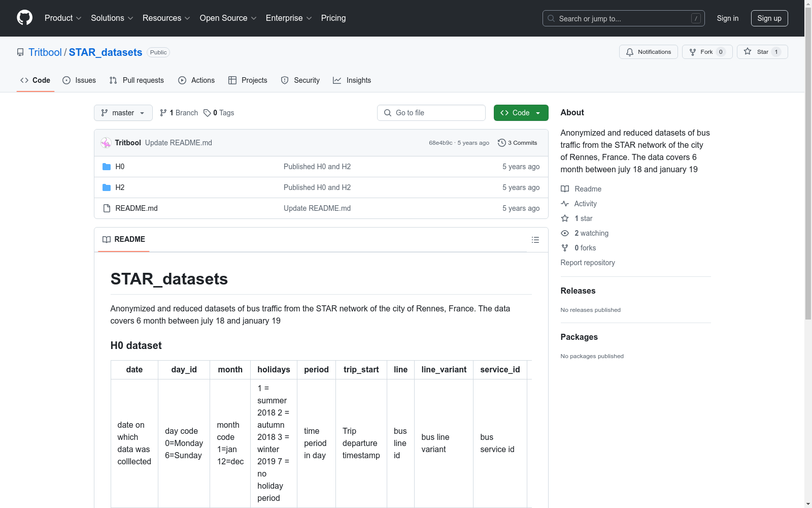Click the Notifications bell button
812x508 pixels.
(x=649, y=52)
